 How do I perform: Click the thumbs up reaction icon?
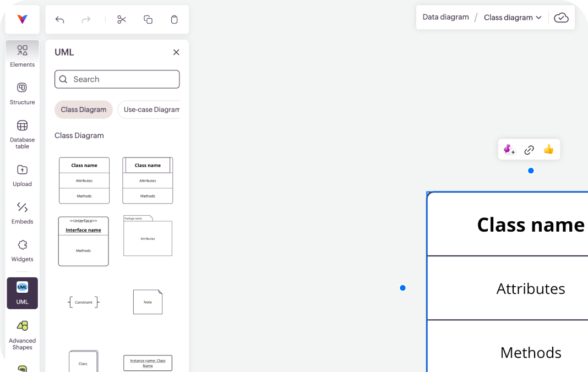[x=548, y=149]
